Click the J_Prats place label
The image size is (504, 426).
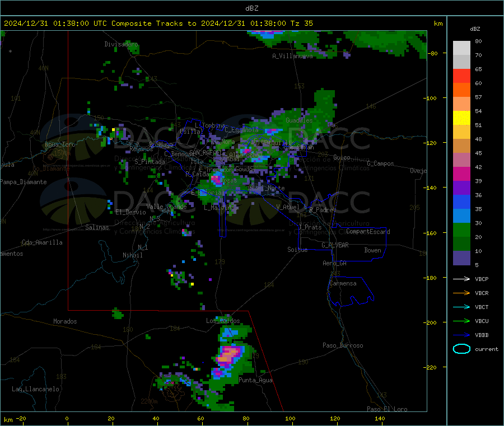coord(310,227)
